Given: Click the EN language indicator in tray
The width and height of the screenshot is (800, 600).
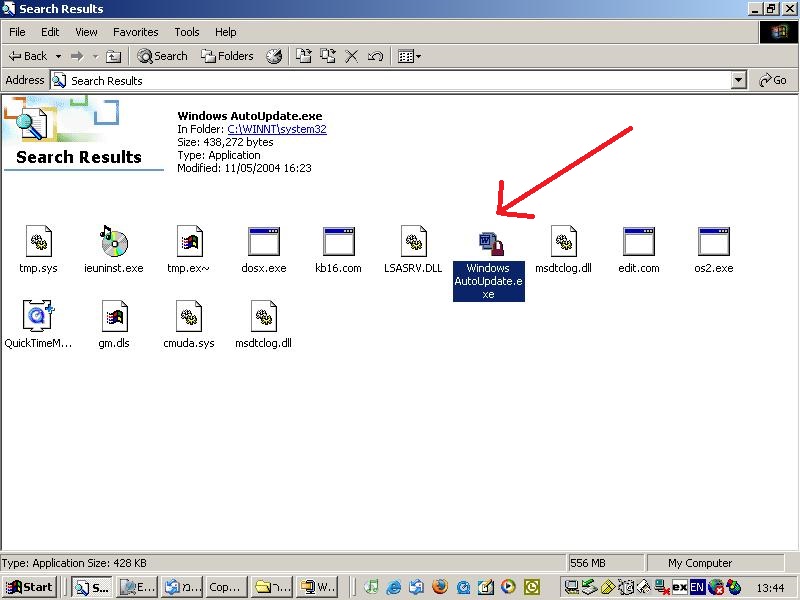Looking at the screenshot, I should pyautogui.click(x=697, y=587).
